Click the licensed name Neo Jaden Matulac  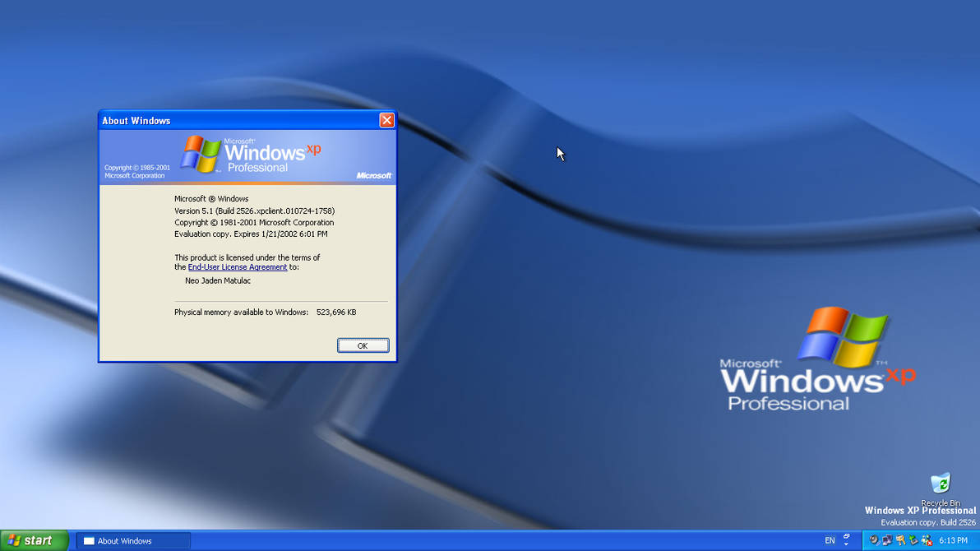[217, 280]
